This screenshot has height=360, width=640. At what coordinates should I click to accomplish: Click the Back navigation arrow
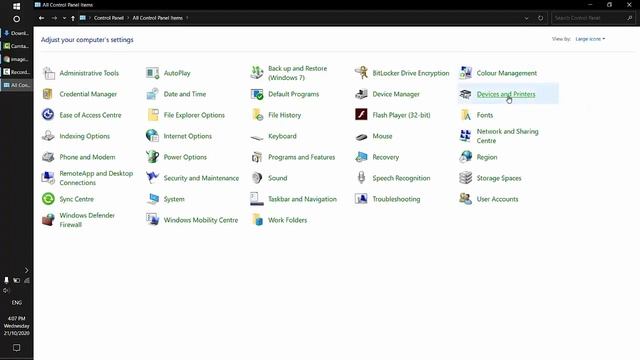pyautogui.click(x=42, y=18)
